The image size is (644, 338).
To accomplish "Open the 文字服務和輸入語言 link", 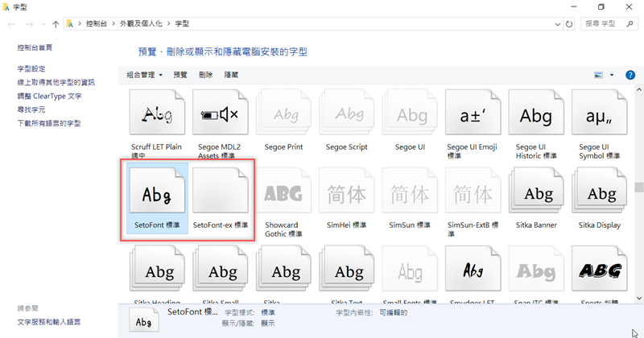I will point(49,322).
